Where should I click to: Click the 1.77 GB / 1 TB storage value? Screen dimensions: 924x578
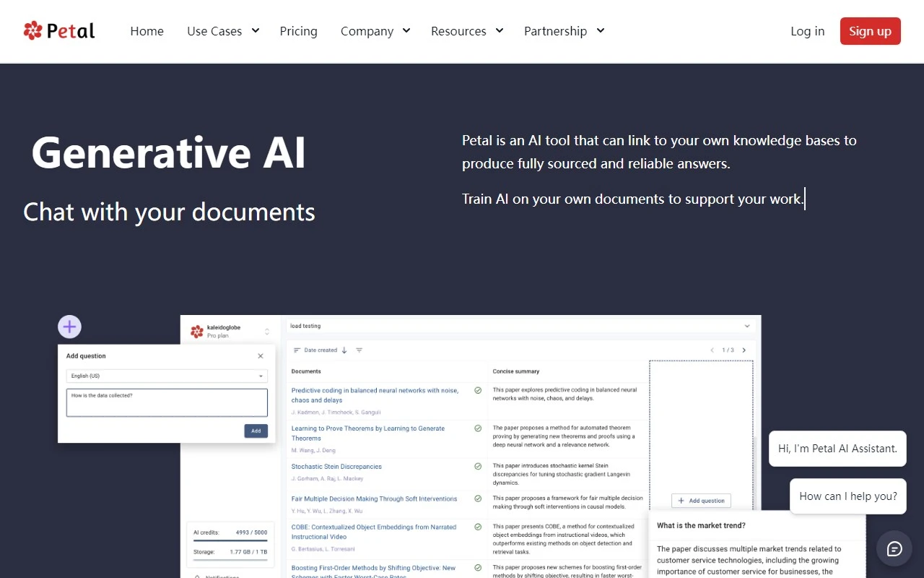[248, 552]
